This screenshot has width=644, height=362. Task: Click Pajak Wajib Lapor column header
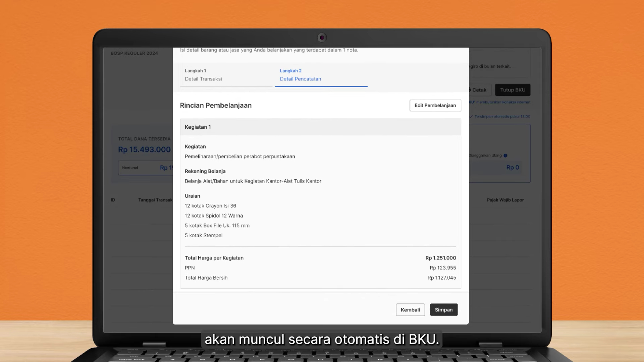(505, 200)
